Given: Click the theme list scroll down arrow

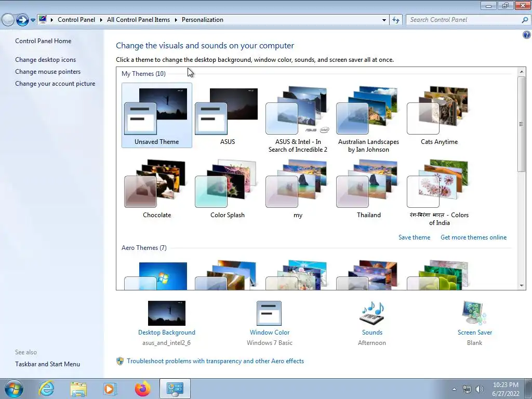Looking at the screenshot, I should [x=522, y=285].
